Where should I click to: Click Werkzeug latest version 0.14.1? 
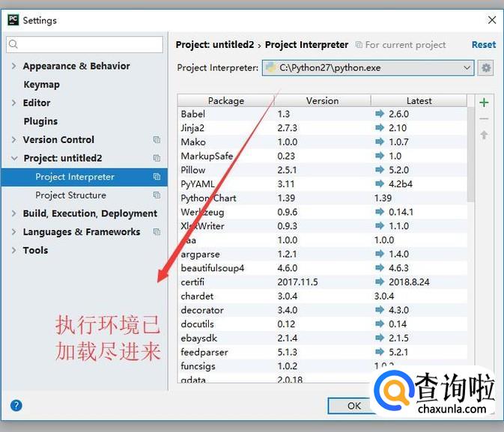point(401,212)
